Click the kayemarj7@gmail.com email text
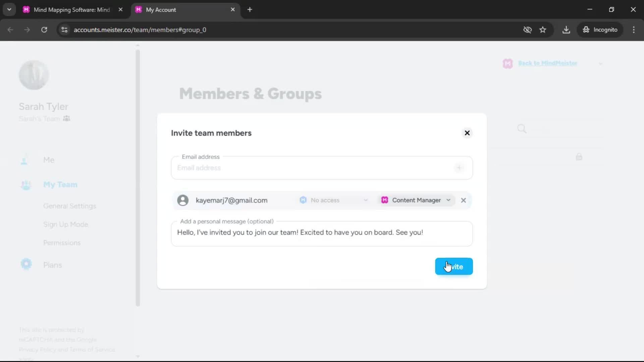This screenshot has height=362, width=644. pos(231,200)
